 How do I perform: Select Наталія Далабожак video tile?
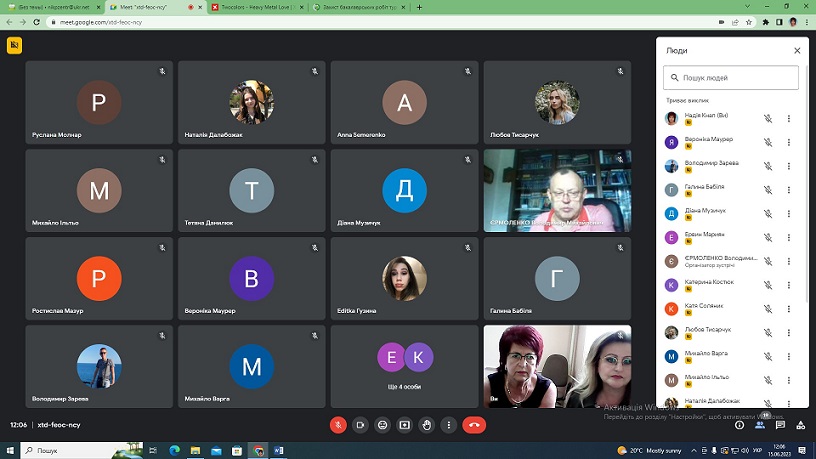tap(252, 102)
